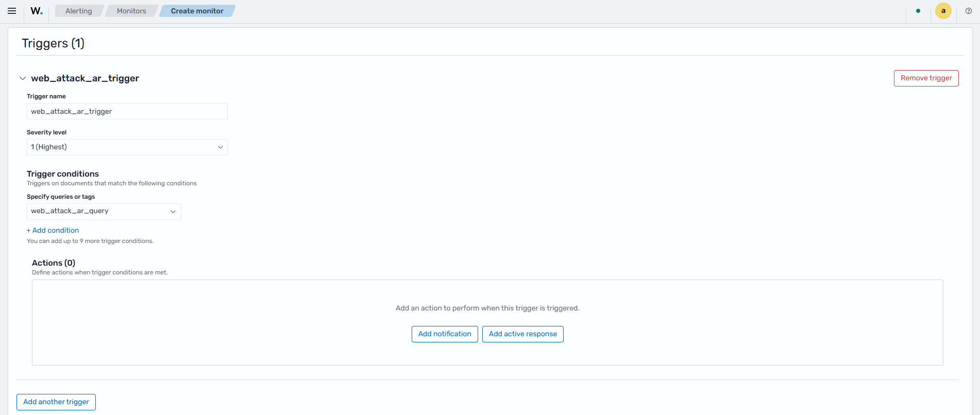Add another trigger
The width and height of the screenshot is (980, 415).
(56, 402)
